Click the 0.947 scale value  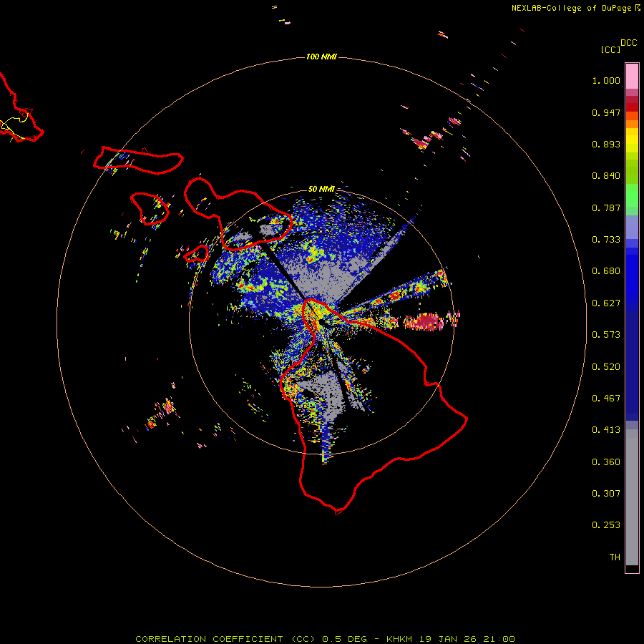[x=606, y=112]
